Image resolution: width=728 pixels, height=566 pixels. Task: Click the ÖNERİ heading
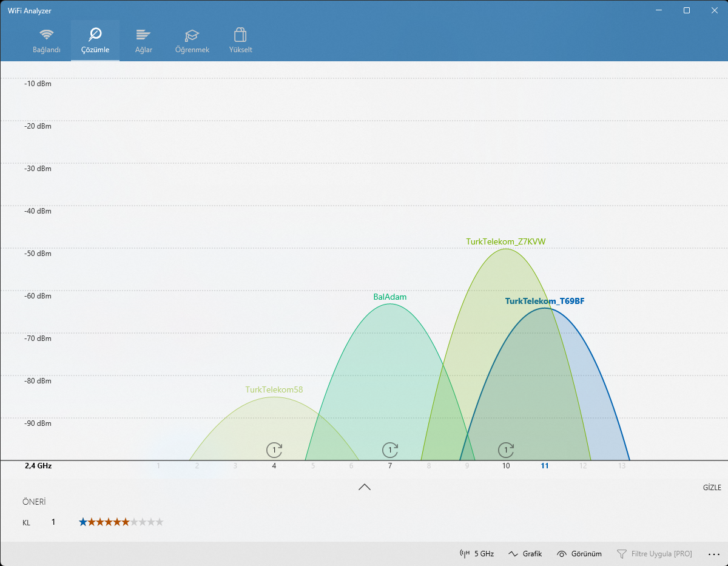tap(34, 502)
